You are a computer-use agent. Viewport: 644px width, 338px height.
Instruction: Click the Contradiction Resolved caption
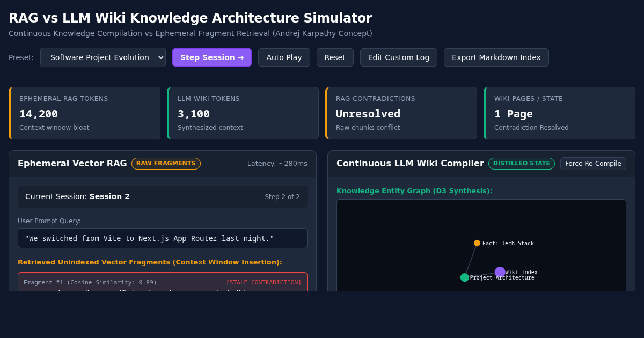click(x=531, y=128)
